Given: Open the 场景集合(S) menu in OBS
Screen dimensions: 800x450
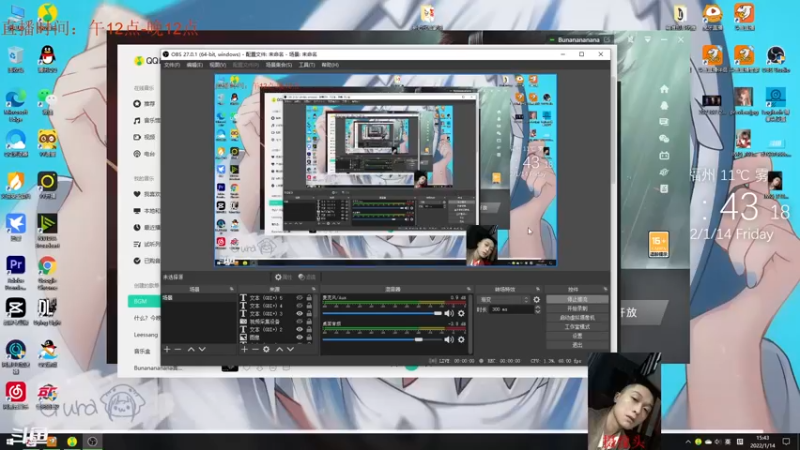Looking at the screenshot, I should coord(279,65).
